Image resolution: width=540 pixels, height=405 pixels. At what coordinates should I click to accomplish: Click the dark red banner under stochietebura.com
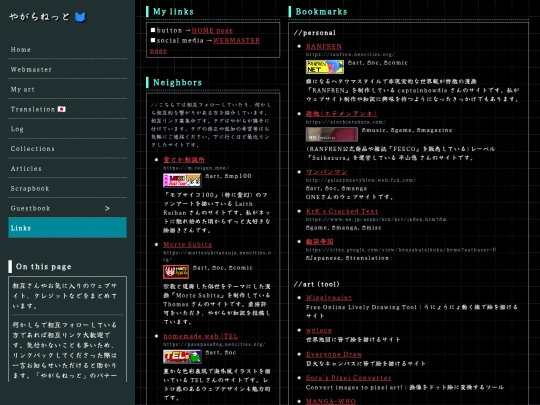coord(332,134)
